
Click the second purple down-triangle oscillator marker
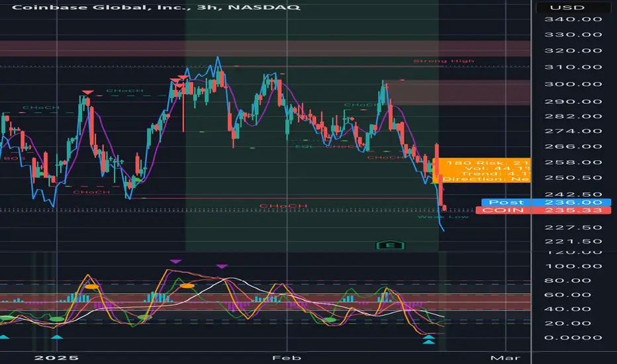click(222, 267)
